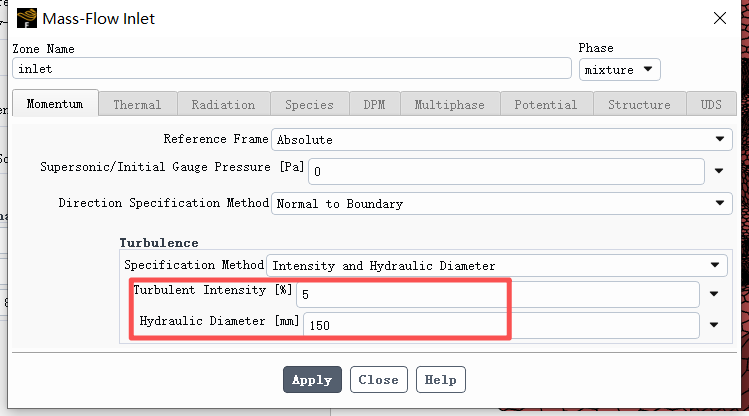Switch to the Radiation tab
This screenshot has width=749, height=416.
click(x=224, y=104)
